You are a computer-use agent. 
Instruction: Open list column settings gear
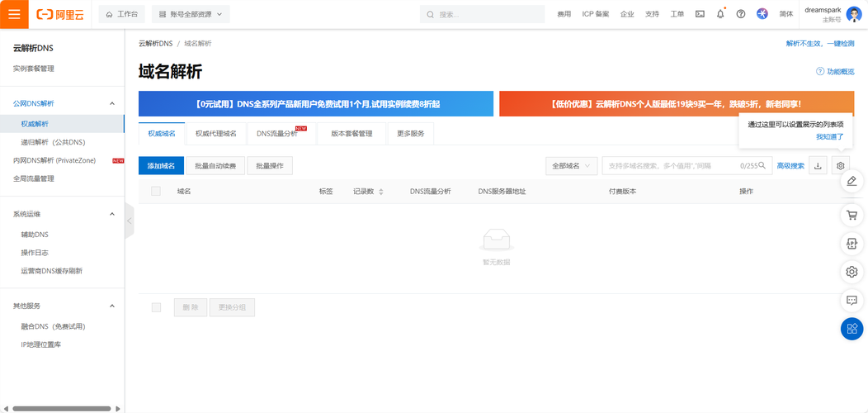point(840,165)
